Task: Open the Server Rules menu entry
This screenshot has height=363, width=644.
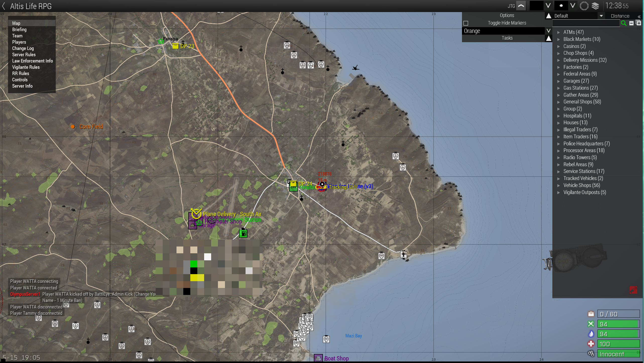Action: tap(24, 54)
